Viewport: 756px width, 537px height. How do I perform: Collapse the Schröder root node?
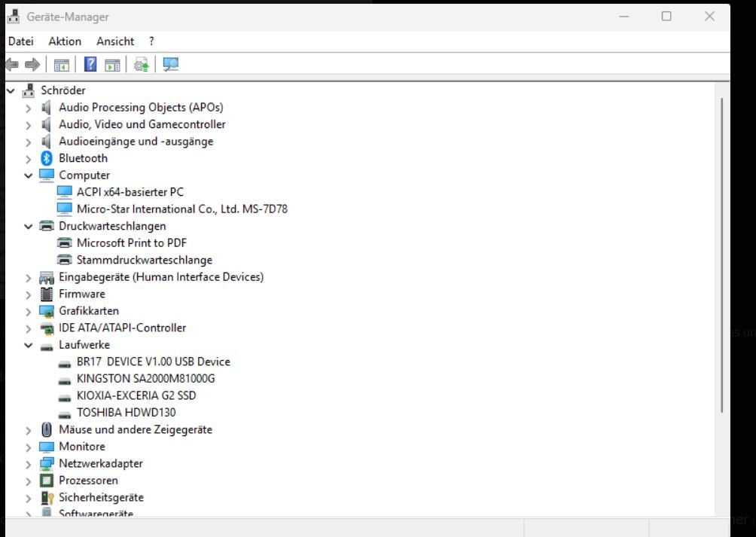(x=11, y=90)
